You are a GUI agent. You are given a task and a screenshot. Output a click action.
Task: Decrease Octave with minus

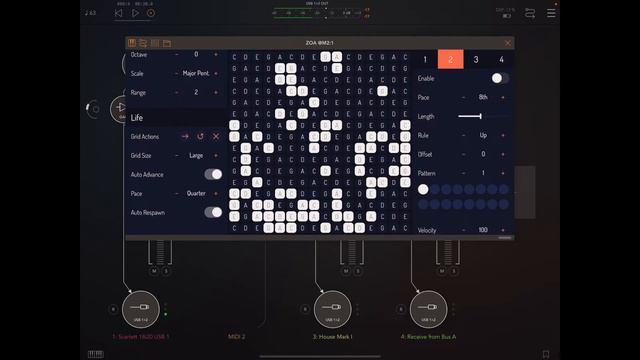[177, 54]
